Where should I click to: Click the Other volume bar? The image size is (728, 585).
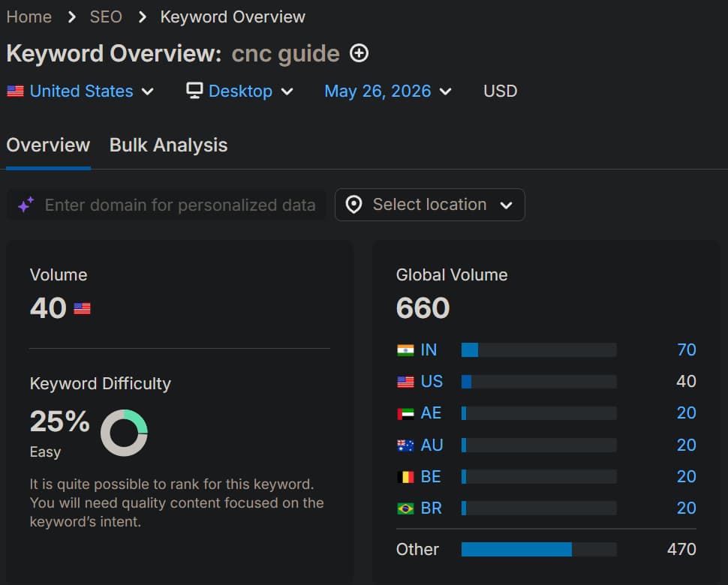click(539, 549)
